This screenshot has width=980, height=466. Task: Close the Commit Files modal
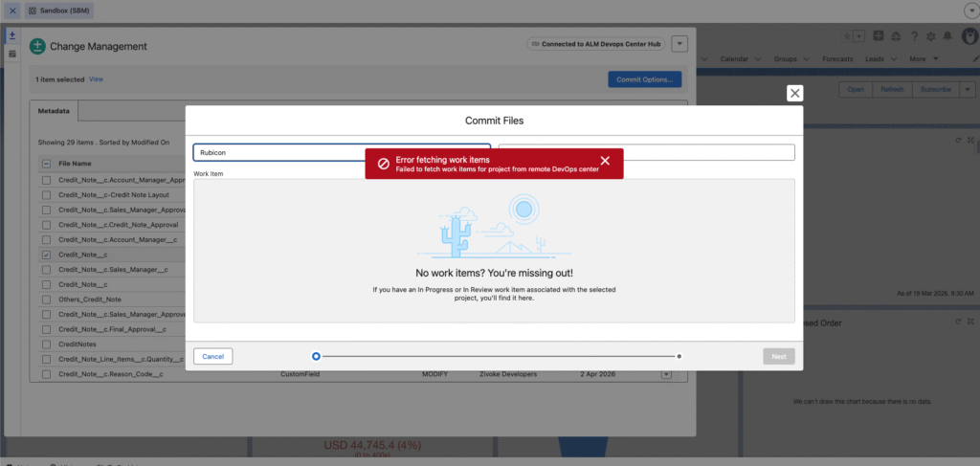tap(794, 93)
